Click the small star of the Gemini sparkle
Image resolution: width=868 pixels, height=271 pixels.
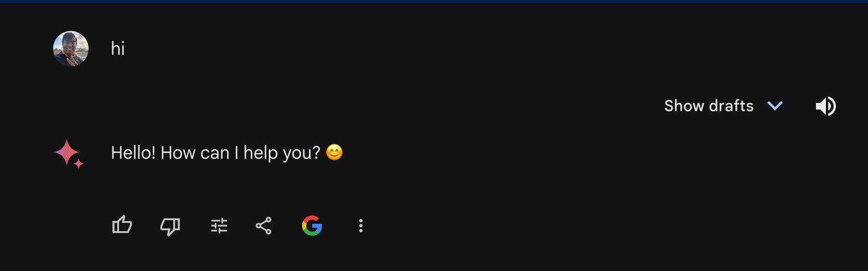79,163
